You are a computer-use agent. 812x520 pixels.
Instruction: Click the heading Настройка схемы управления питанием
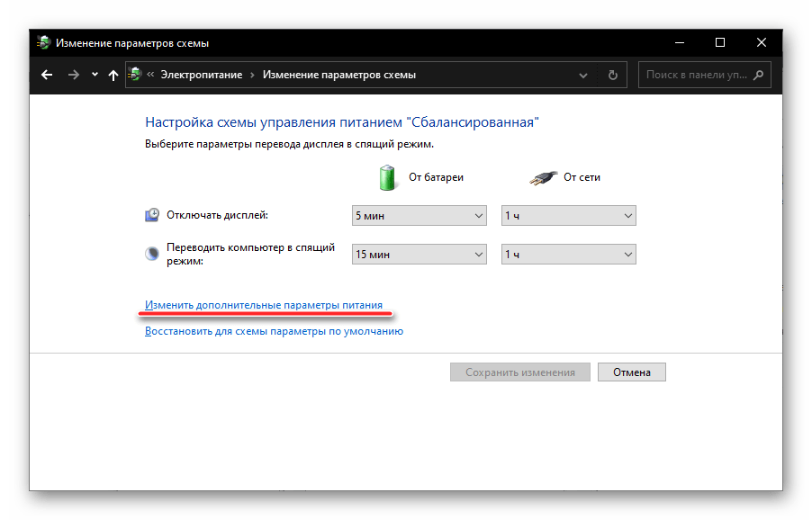(x=342, y=122)
